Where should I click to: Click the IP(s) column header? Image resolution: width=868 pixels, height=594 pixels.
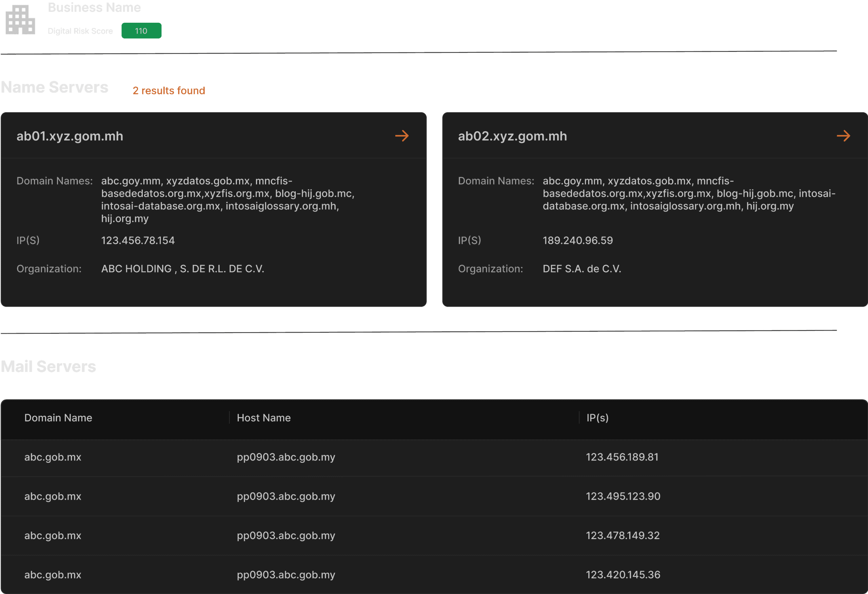[597, 418]
